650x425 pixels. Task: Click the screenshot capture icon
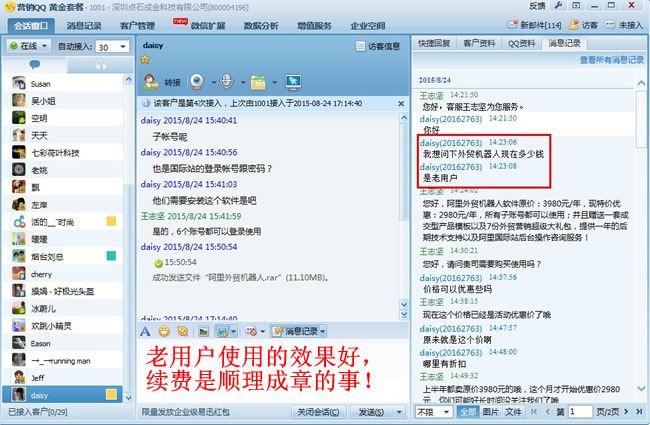pos(223,331)
